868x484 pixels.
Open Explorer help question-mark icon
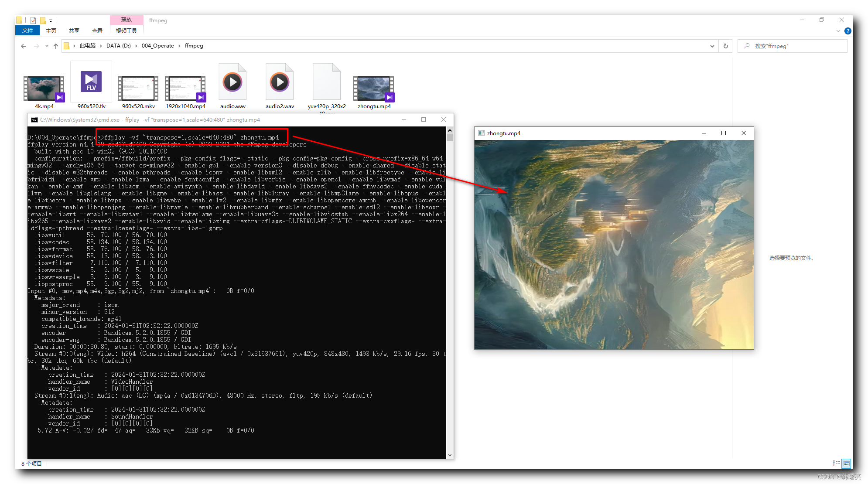(x=848, y=31)
